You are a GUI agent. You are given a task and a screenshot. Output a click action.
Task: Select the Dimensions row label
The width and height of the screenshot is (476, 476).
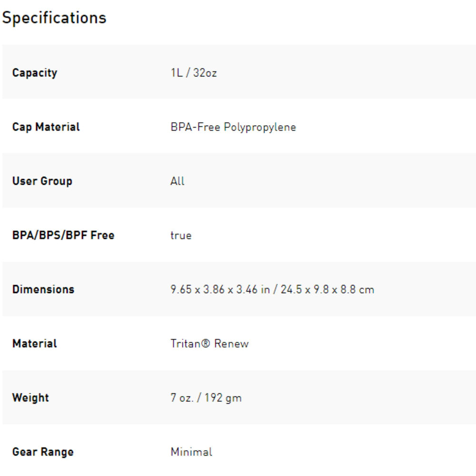(x=43, y=289)
